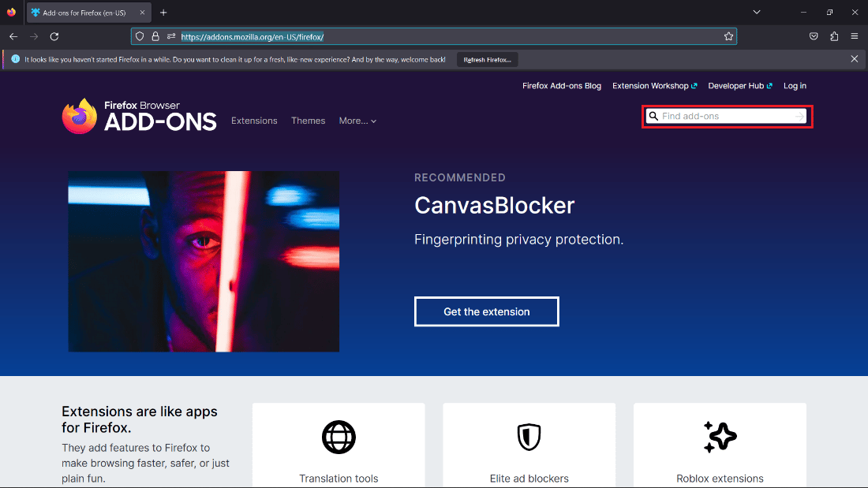Image resolution: width=868 pixels, height=488 pixels.
Task: Open the More... navigation dropdown
Action: (357, 121)
